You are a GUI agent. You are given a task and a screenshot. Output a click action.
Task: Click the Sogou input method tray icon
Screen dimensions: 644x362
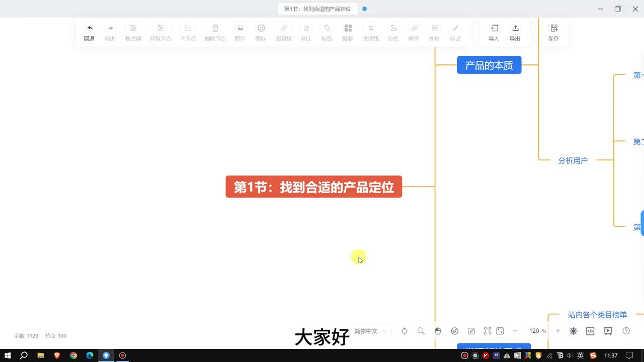pos(593,355)
